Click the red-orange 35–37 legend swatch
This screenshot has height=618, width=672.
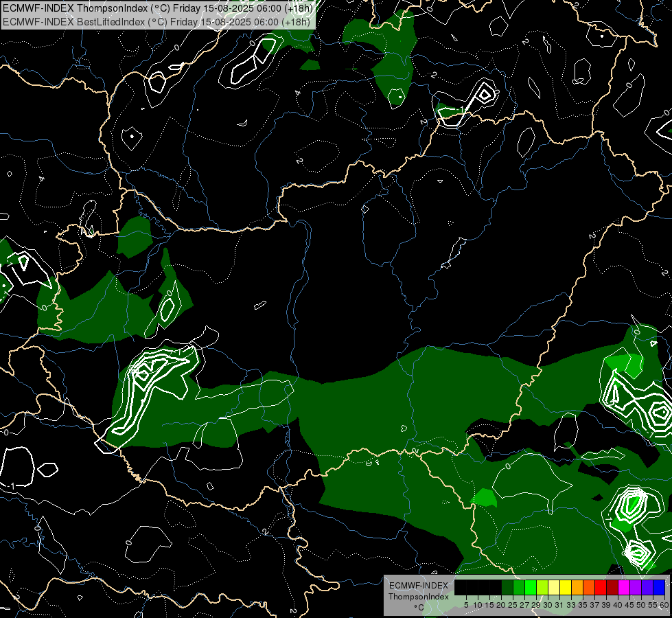pos(589,587)
